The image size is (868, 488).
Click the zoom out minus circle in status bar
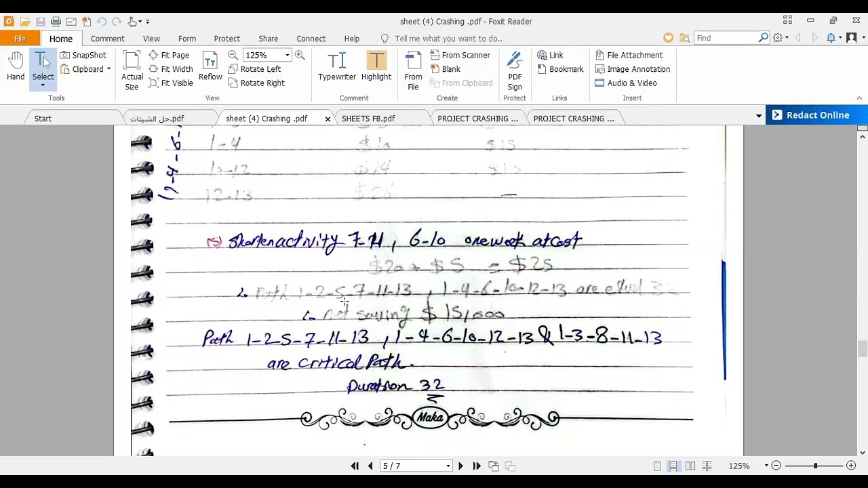coord(776,466)
